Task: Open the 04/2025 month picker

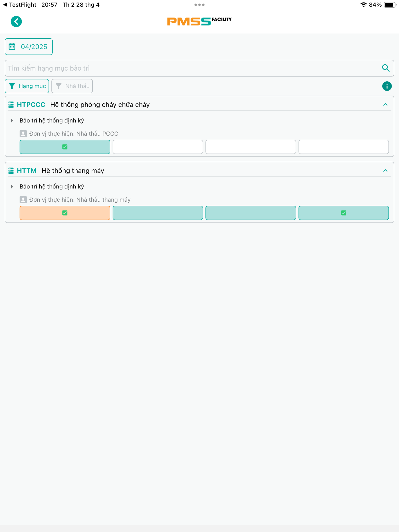Action: pos(29,47)
